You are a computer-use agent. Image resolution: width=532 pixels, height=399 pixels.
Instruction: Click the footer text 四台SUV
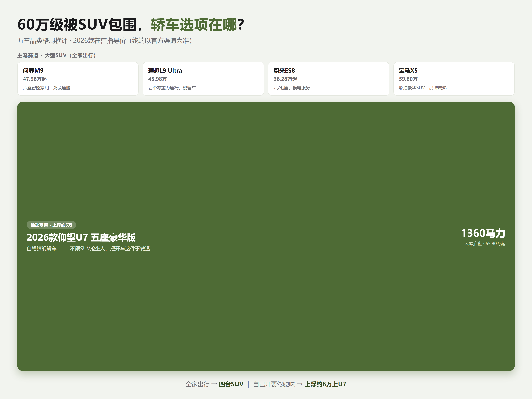click(231, 384)
